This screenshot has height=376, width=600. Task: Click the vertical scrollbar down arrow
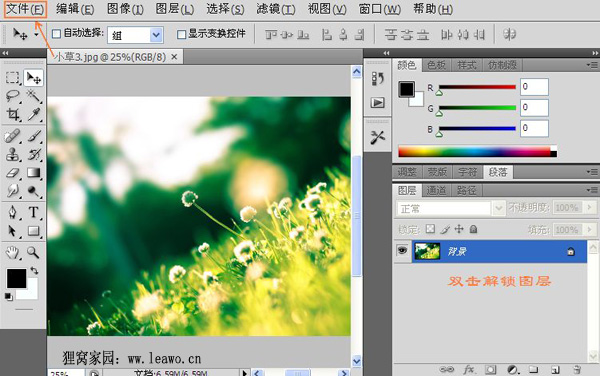pyautogui.click(x=357, y=361)
